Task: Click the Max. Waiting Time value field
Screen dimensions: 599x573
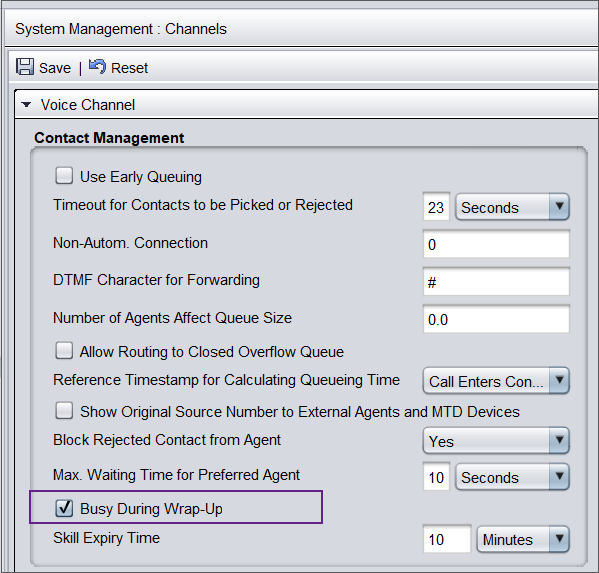Action: point(436,477)
